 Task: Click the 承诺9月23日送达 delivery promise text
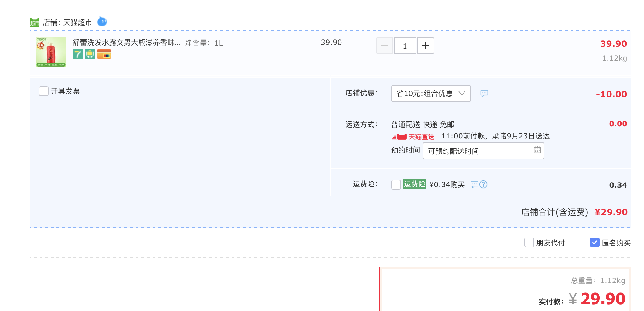521,136
